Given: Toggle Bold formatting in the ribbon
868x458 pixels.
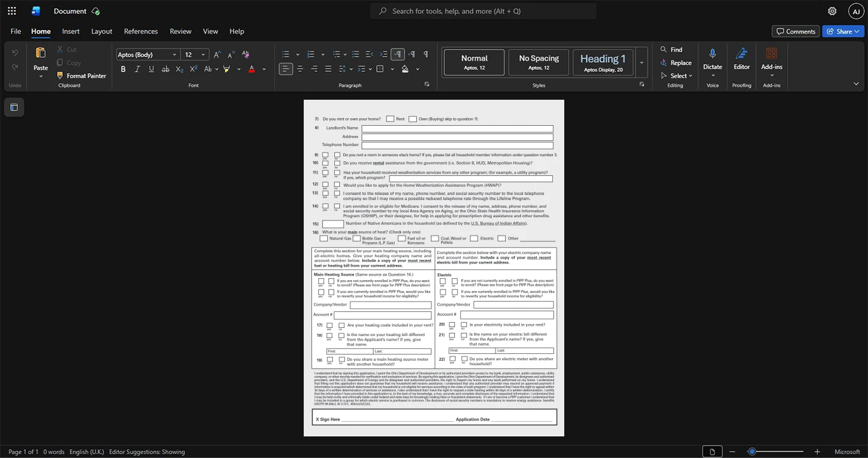Looking at the screenshot, I should click(x=123, y=69).
